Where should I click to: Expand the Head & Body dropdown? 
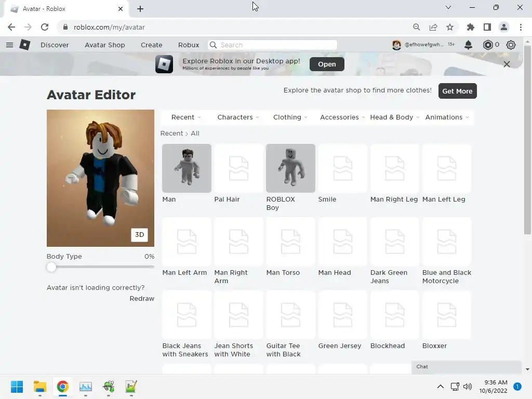(395, 117)
